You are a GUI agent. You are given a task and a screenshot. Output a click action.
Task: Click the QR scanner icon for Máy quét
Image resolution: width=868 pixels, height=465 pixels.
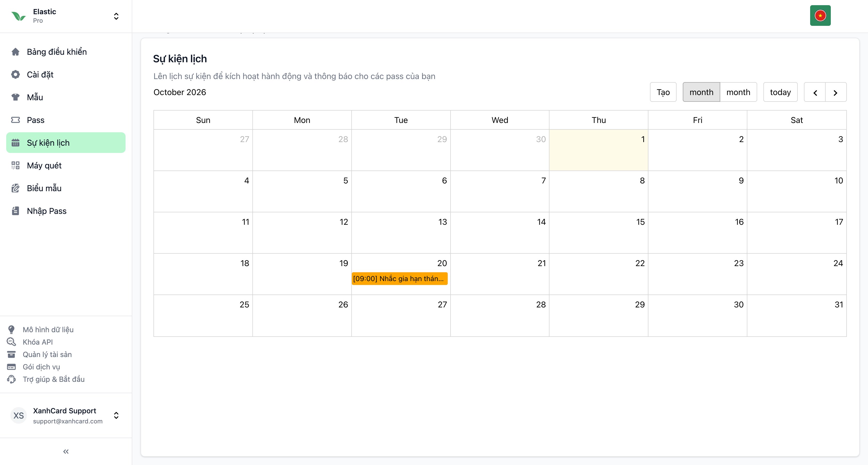(16, 165)
